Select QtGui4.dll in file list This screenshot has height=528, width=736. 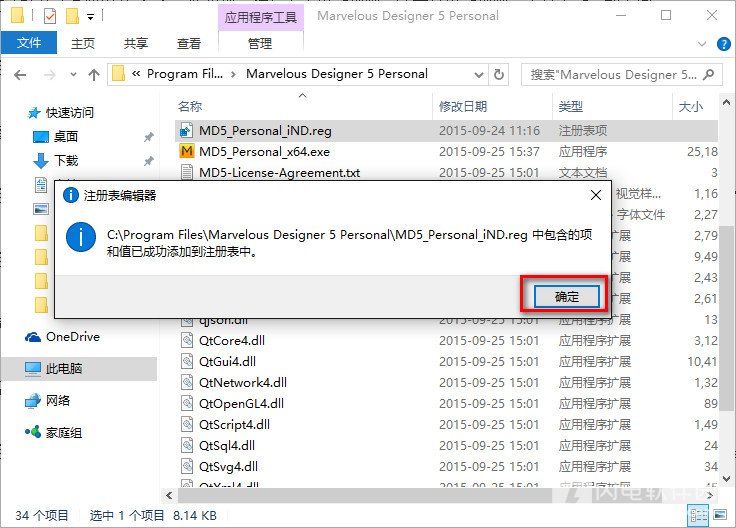(227, 361)
